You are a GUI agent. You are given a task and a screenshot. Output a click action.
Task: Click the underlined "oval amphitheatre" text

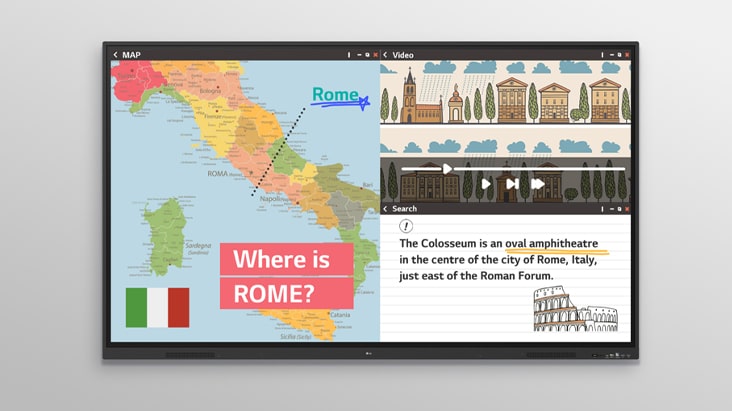(551, 243)
